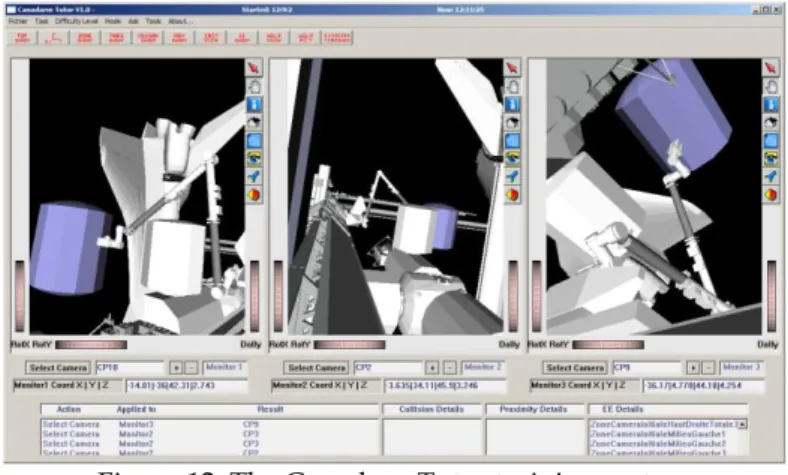Image resolution: width=788 pixels, height=475 pixels.
Task: Click the blue info icon in Monitor 3
Action: [771, 105]
